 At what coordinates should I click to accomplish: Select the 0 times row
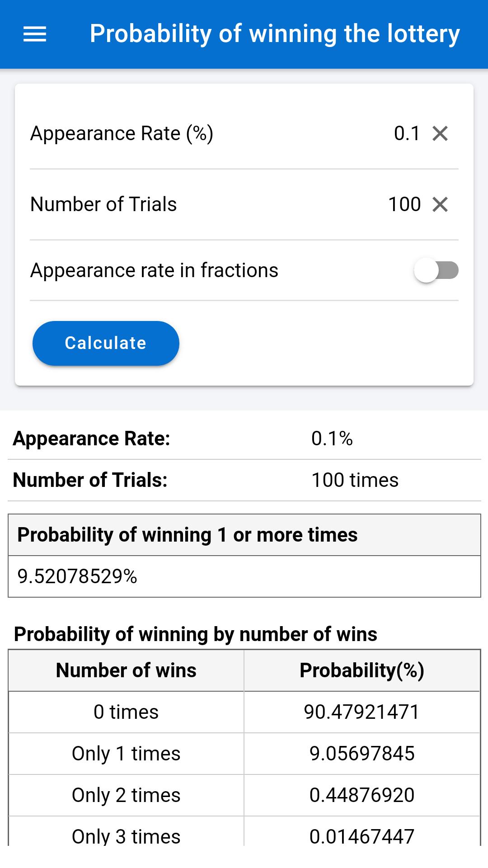(x=126, y=712)
